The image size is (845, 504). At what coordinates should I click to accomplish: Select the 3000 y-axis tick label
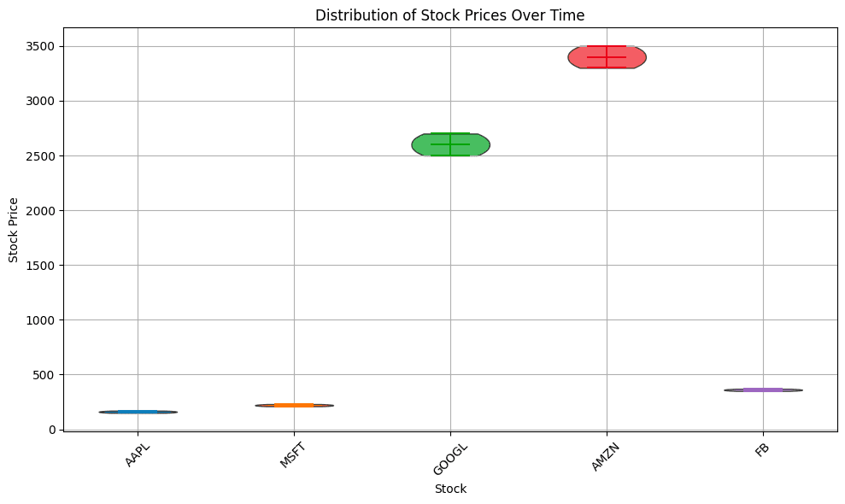[42, 101]
